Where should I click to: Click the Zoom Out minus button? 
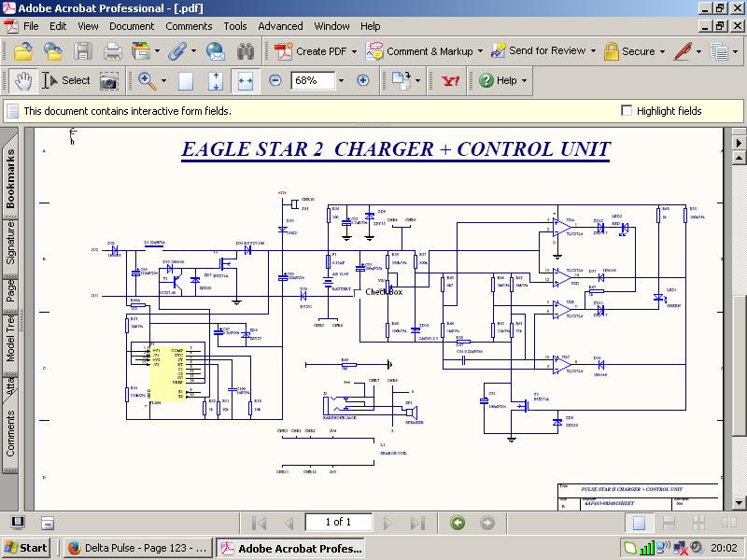click(x=275, y=81)
